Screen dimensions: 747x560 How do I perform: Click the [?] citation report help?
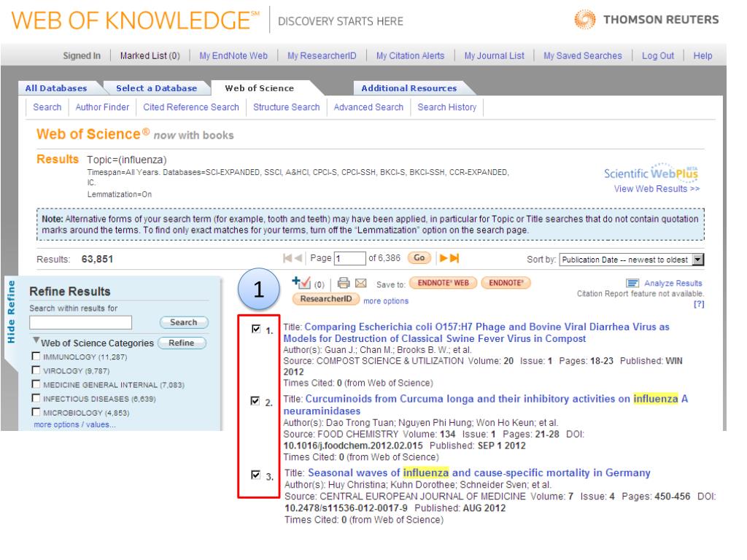(699, 304)
